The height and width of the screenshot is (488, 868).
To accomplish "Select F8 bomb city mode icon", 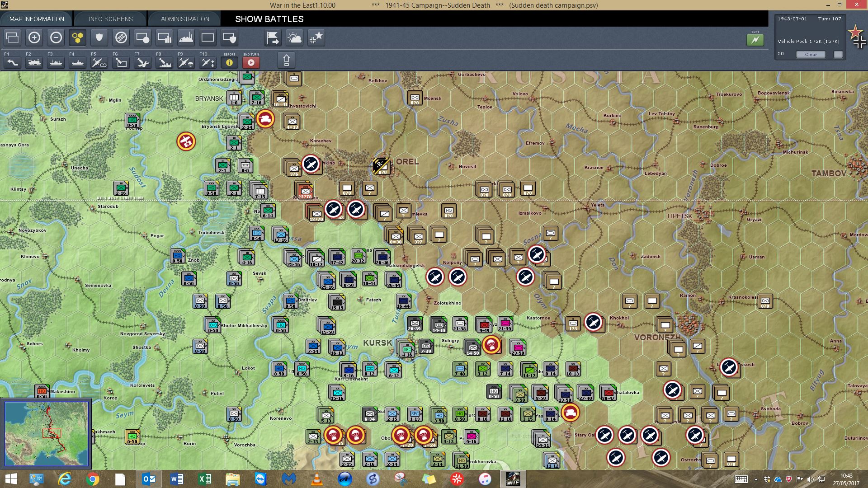I will [165, 62].
